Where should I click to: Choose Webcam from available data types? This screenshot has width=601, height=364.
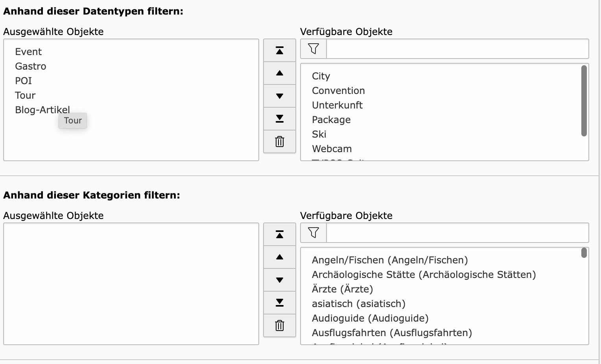coord(332,149)
